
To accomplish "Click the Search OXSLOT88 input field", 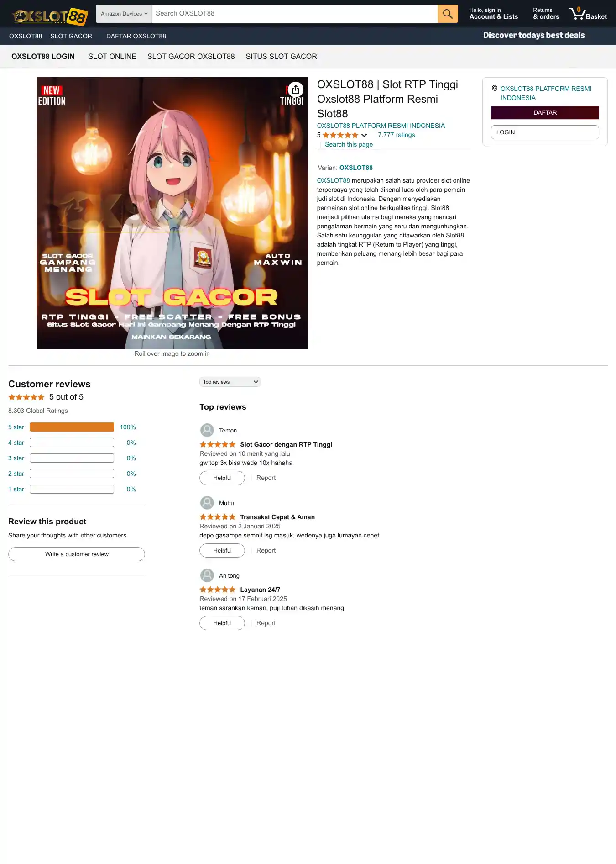I will click(294, 14).
